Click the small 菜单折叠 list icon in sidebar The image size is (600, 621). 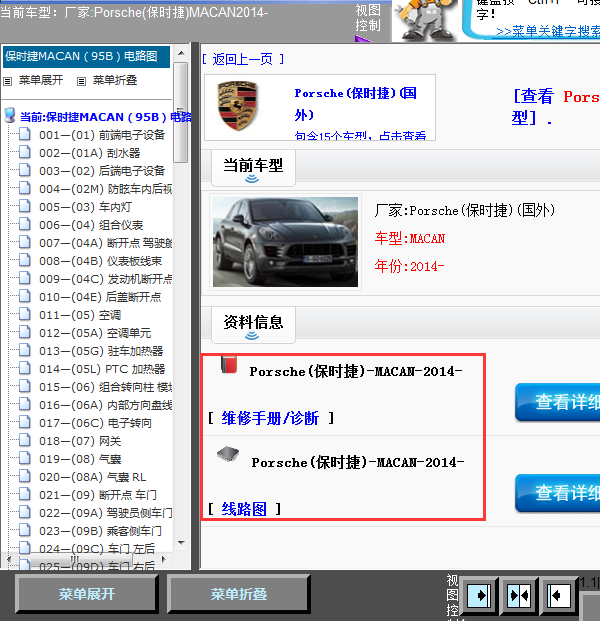tap(81, 82)
